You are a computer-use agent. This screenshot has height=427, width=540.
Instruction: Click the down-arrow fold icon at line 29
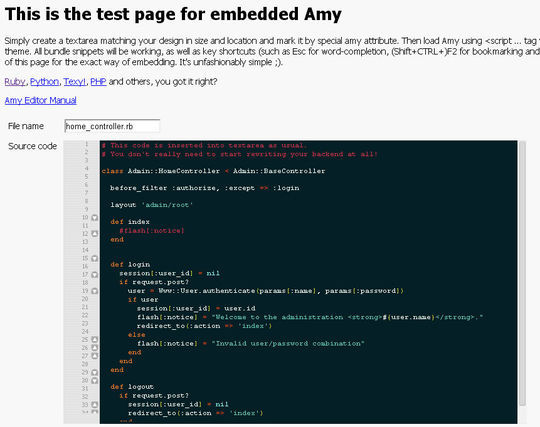pyautogui.click(x=94, y=372)
